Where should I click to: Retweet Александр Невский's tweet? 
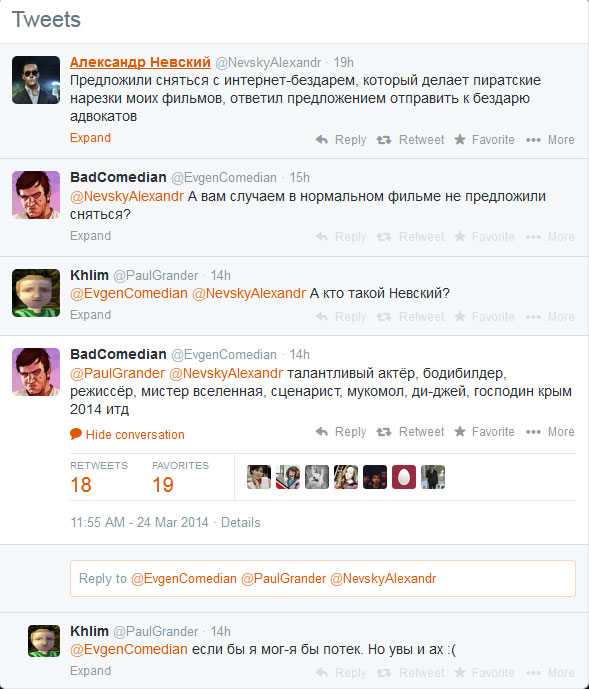[411, 140]
